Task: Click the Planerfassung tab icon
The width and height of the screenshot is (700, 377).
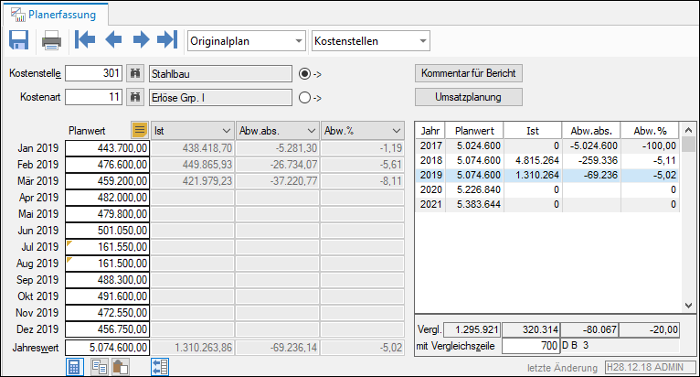Action: (18, 14)
